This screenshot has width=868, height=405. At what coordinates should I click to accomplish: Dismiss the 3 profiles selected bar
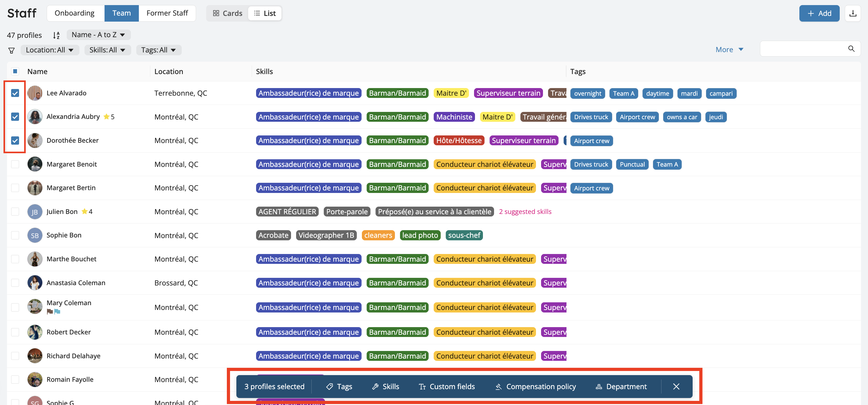[676, 387]
